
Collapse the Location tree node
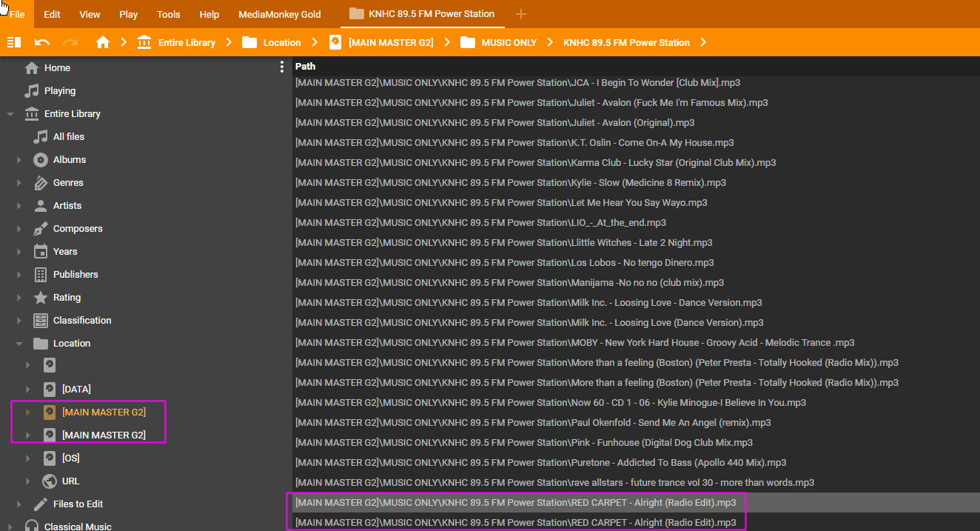tap(19, 344)
